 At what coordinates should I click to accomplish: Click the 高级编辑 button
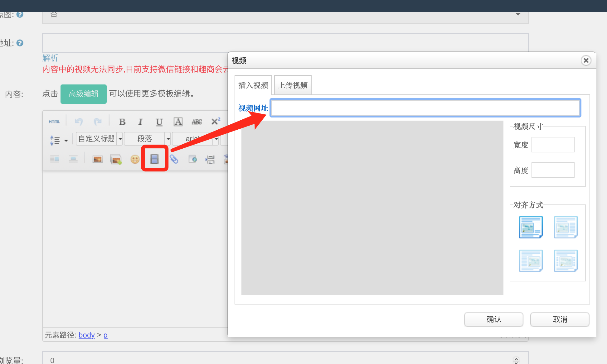pyautogui.click(x=84, y=94)
